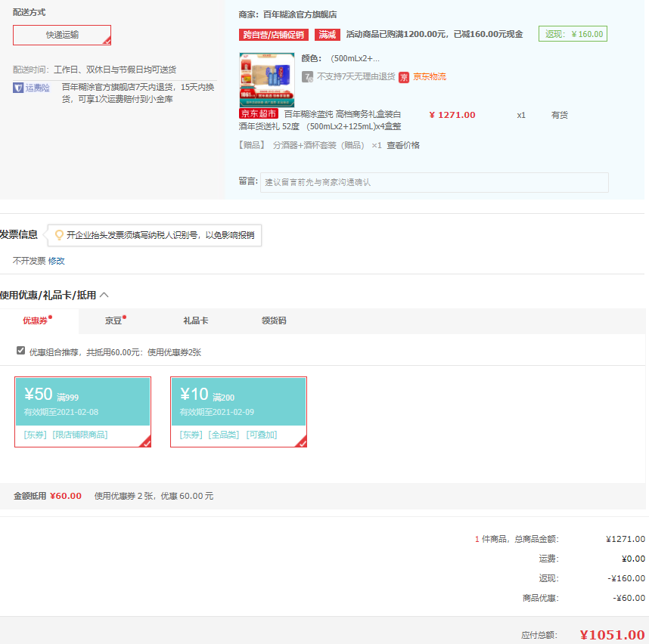Click the 返现 ¥160.00 badge
The image size is (649, 644).
click(x=573, y=34)
